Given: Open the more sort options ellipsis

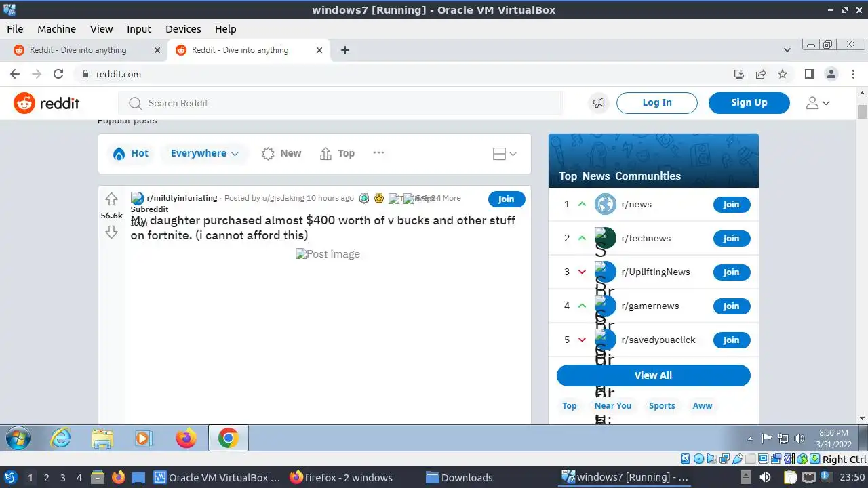Looking at the screenshot, I should pyautogui.click(x=378, y=152).
